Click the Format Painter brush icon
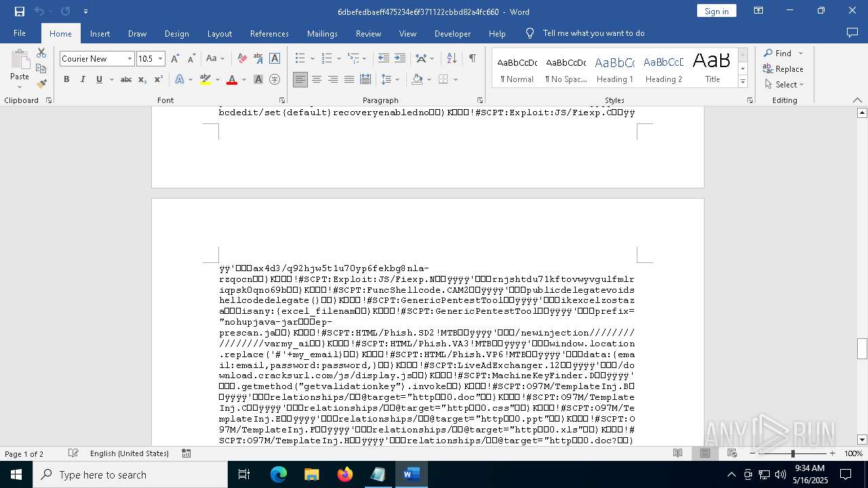 point(41,84)
